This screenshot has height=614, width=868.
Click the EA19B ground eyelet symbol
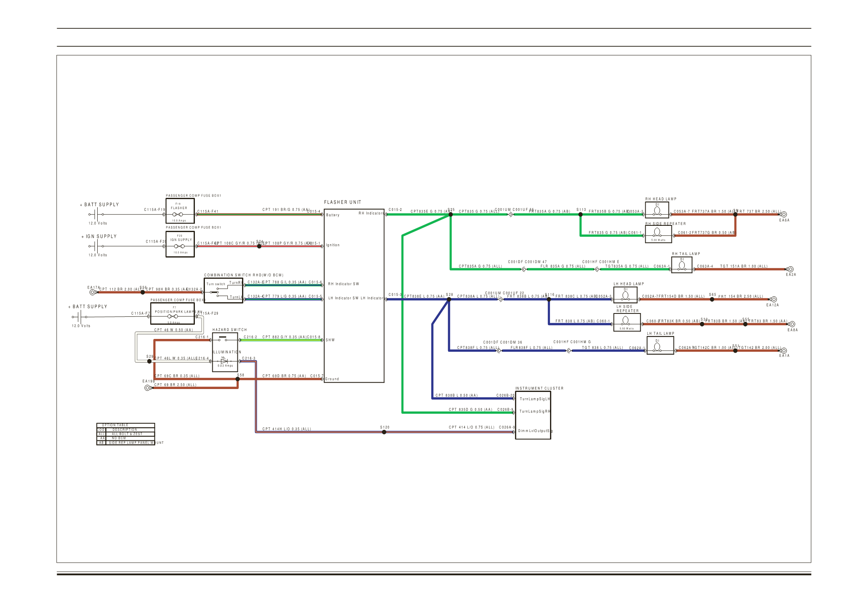coord(147,388)
